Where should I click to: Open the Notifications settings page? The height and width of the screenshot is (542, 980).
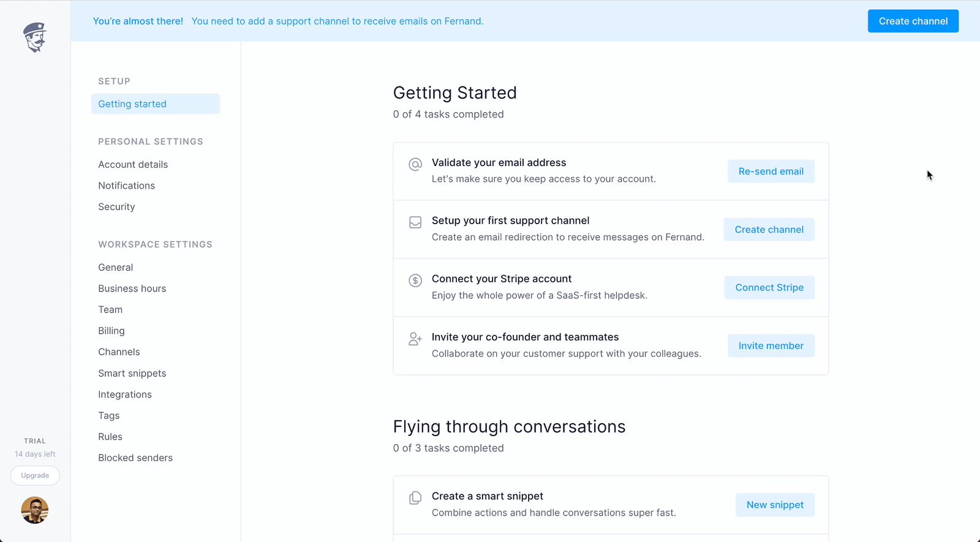click(x=126, y=185)
